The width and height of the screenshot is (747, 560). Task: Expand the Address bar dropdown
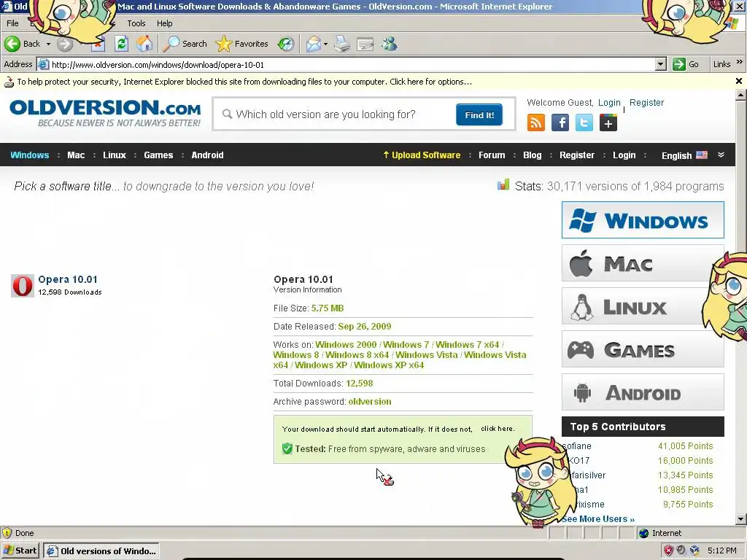click(x=660, y=64)
